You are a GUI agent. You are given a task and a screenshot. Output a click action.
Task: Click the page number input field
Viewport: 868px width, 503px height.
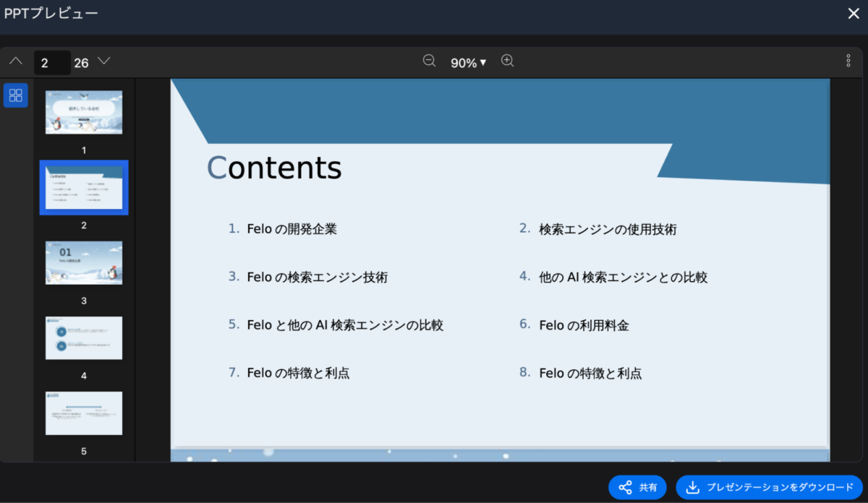pyautogui.click(x=52, y=63)
